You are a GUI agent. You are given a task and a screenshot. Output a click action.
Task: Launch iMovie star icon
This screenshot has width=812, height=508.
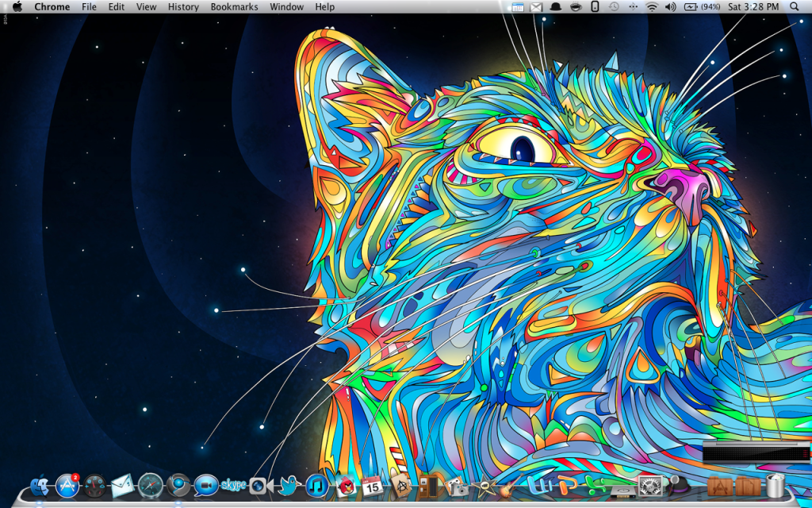click(486, 487)
